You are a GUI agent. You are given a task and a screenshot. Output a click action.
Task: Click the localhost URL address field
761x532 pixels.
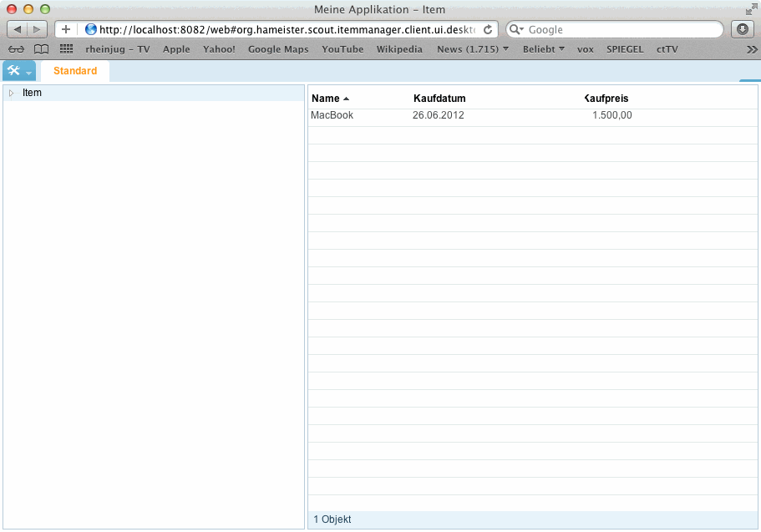(284, 29)
